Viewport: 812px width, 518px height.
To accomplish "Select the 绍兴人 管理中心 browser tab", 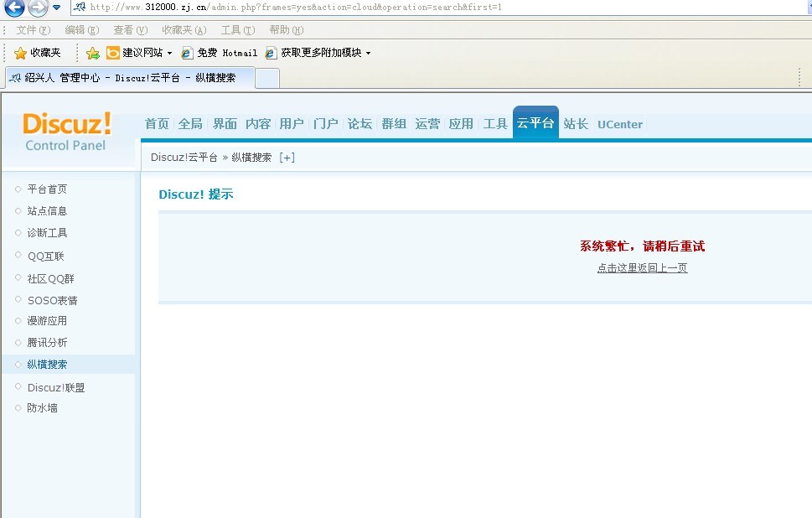I will [131, 78].
